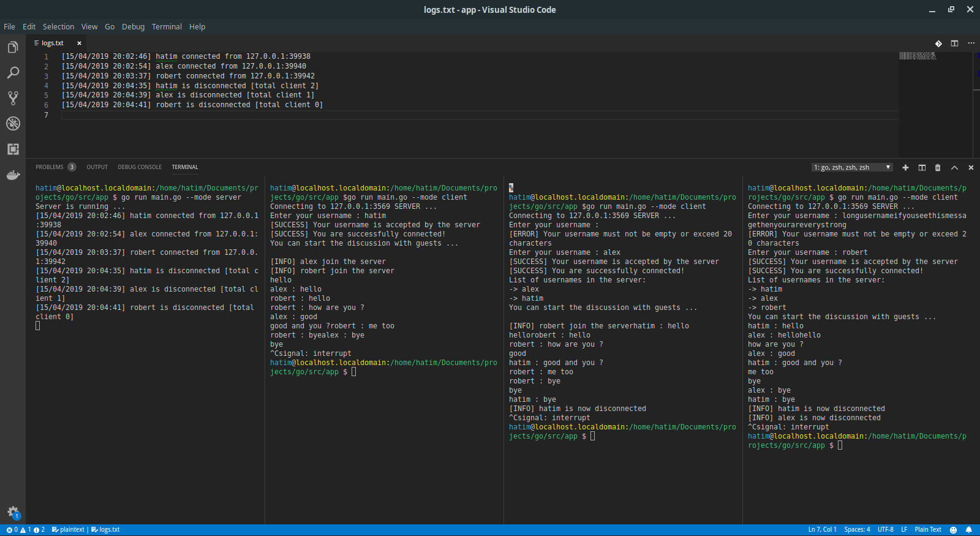Open the Debug view (crossed bug icon)
Screen dimensions: 980x536
click(x=13, y=123)
